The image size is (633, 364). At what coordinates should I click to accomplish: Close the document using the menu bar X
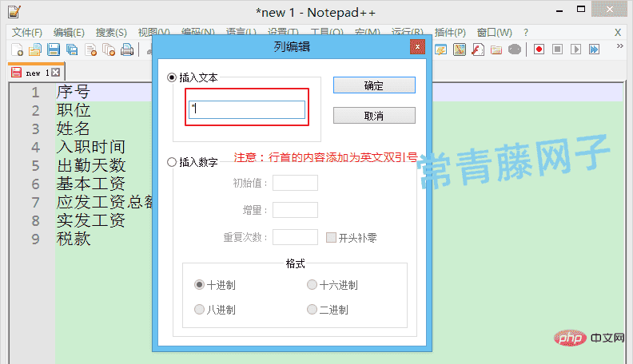click(x=618, y=32)
